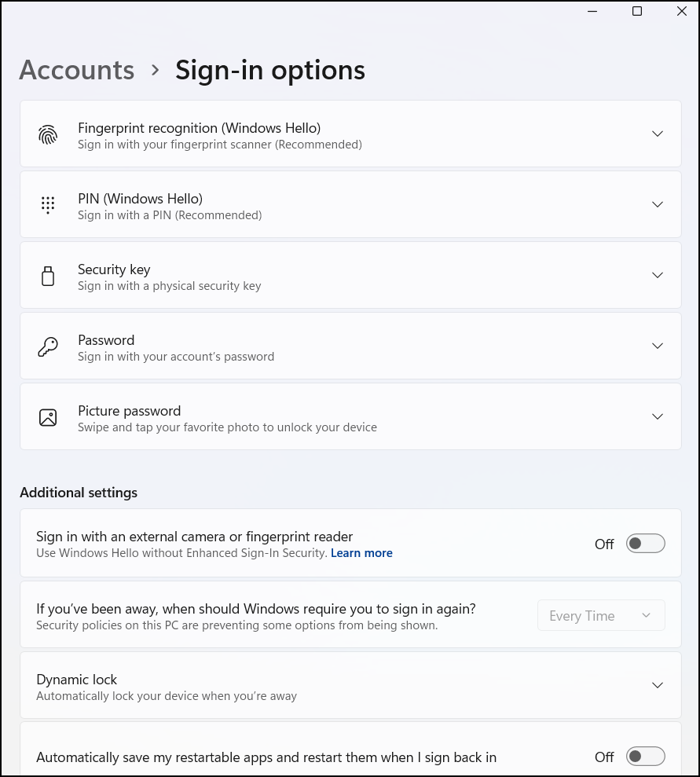Open the Accounts breadcrumb link
The height and width of the screenshot is (777, 700).
(76, 70)
